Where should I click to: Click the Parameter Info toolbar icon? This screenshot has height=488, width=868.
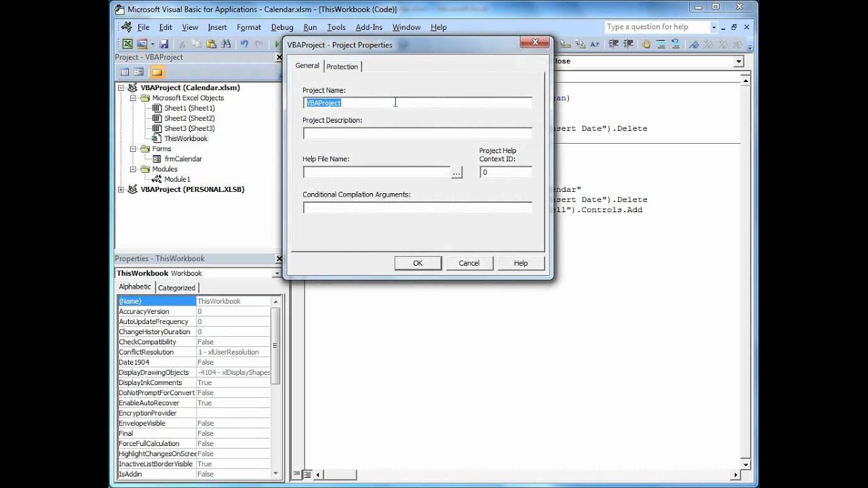(x=580, y=44)
